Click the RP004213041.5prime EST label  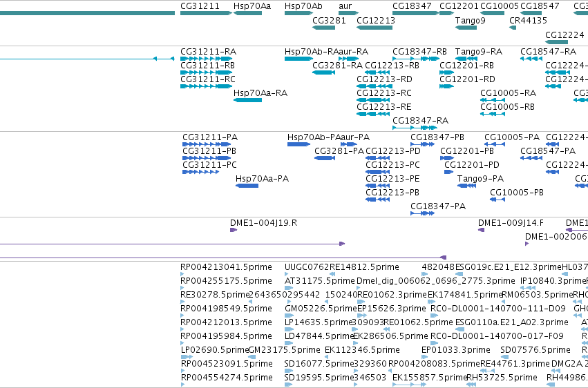pos(226,267)
